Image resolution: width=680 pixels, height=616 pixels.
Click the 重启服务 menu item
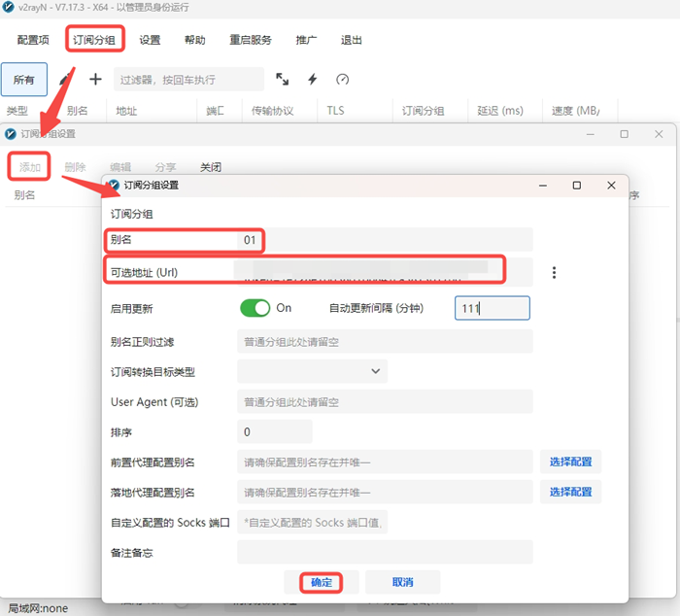tap(251, 40)
